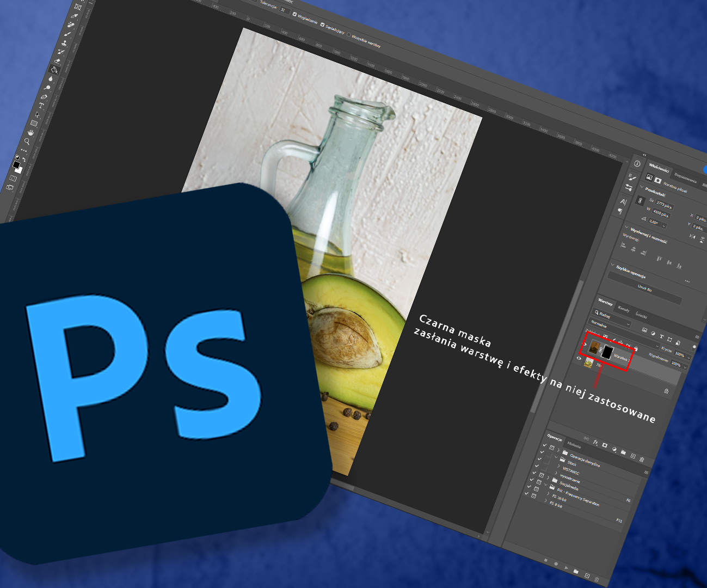Select the Brush tool
707x588 pixels.
point(67,34)
